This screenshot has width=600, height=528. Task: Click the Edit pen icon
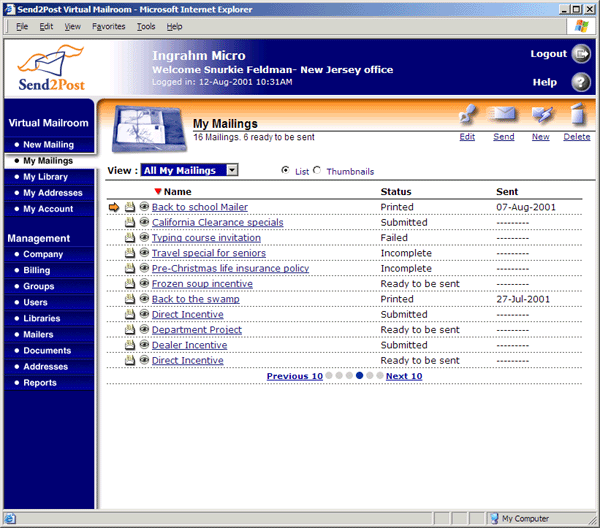tap(468, 115)
